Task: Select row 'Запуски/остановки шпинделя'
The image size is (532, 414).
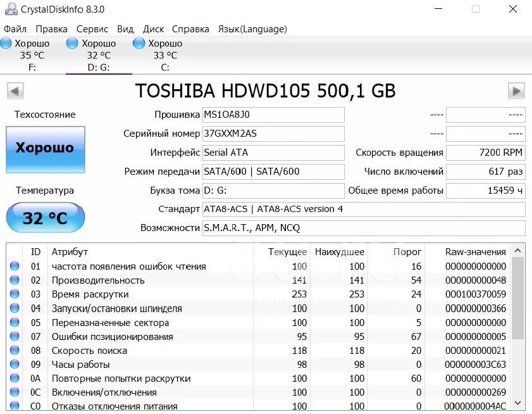Action: [259, 308]
